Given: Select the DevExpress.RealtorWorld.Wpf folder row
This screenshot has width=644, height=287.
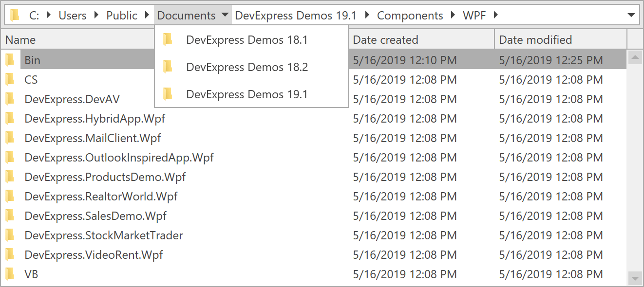Looking at the screenshot, I should 101,197.
